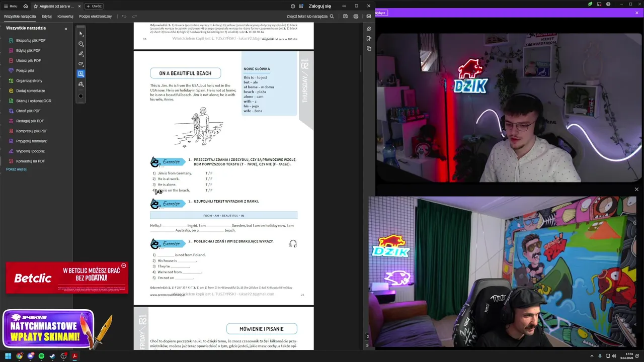Close the Wszystkie narzędzia panel

pos(65,29)
